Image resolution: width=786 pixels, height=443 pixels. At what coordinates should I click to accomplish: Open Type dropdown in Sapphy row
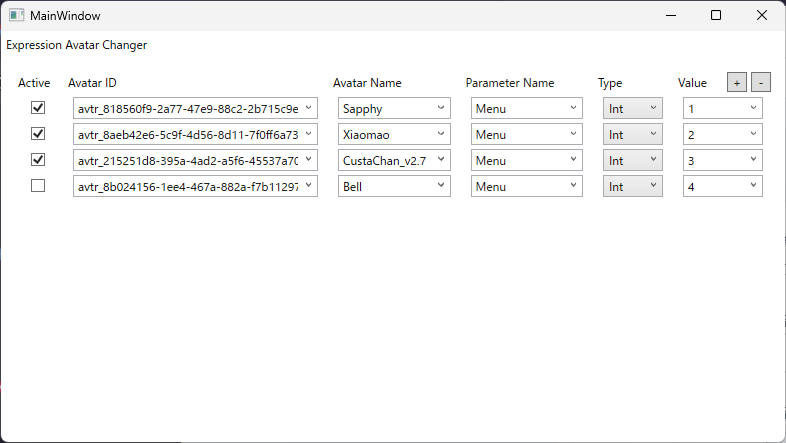point(633,108)
